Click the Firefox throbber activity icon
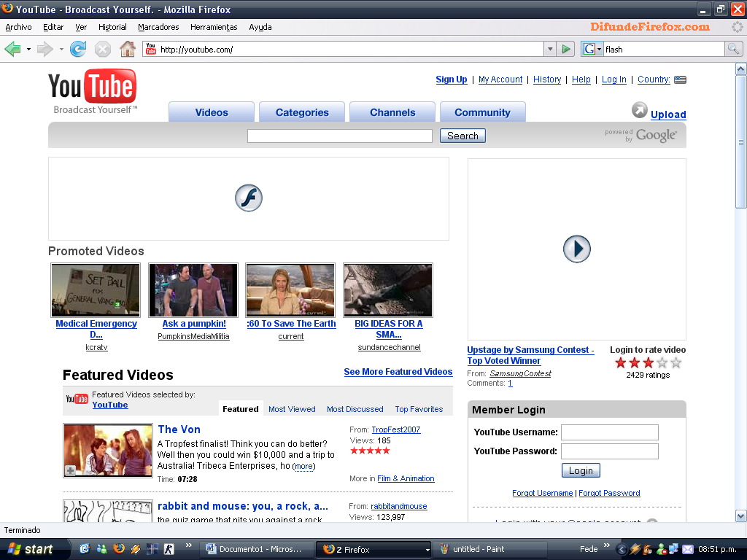747x560 pixels. coord(737,27)
